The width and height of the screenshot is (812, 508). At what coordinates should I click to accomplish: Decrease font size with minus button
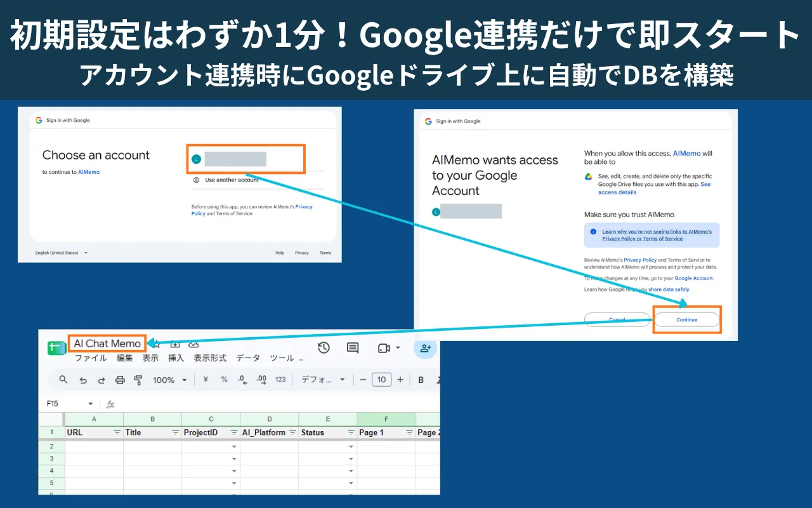tap(363, 380)
